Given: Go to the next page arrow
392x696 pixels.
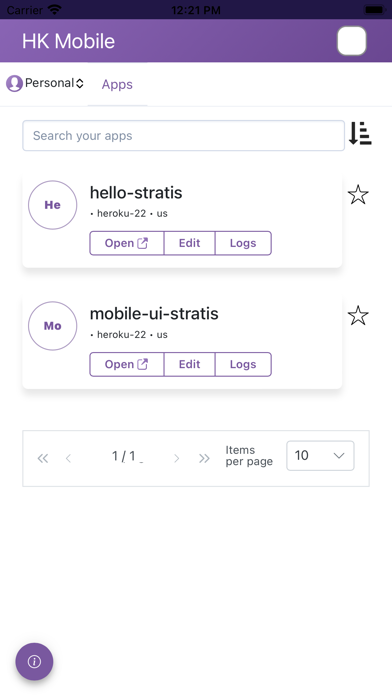Looking at the screenshot, I should [177, 458].
